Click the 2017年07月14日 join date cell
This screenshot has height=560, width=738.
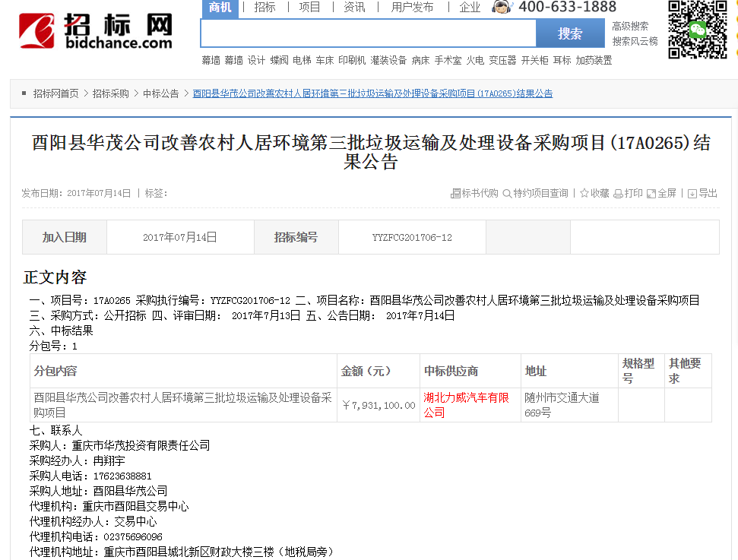(180, 238)
